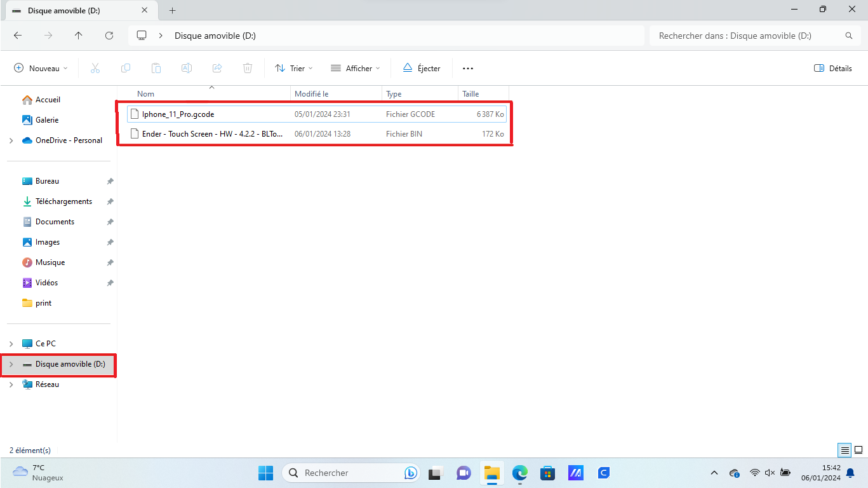Click the striped M app taskbar icon

[x=576, y=473]
